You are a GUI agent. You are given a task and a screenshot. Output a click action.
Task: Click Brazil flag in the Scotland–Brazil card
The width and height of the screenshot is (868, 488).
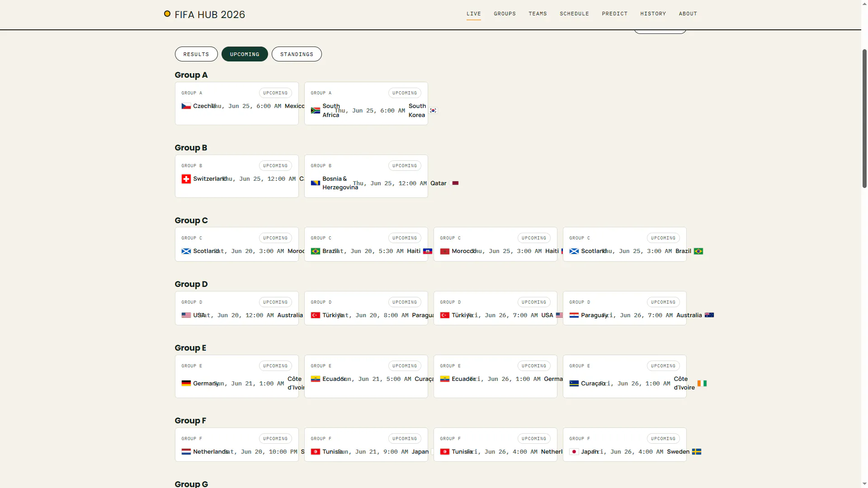pos(698,251)
